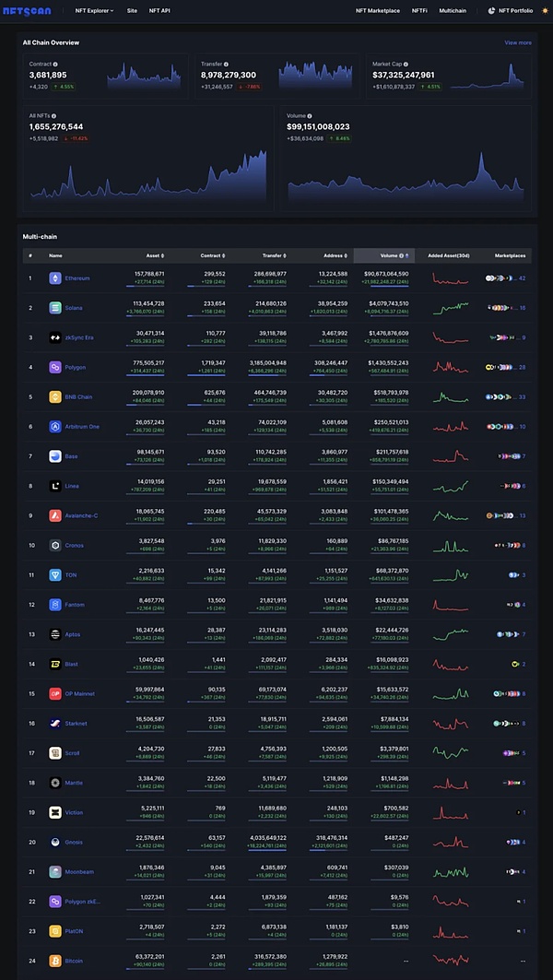
Task: Go to the NFT API menu item
Action: point(159,10)
